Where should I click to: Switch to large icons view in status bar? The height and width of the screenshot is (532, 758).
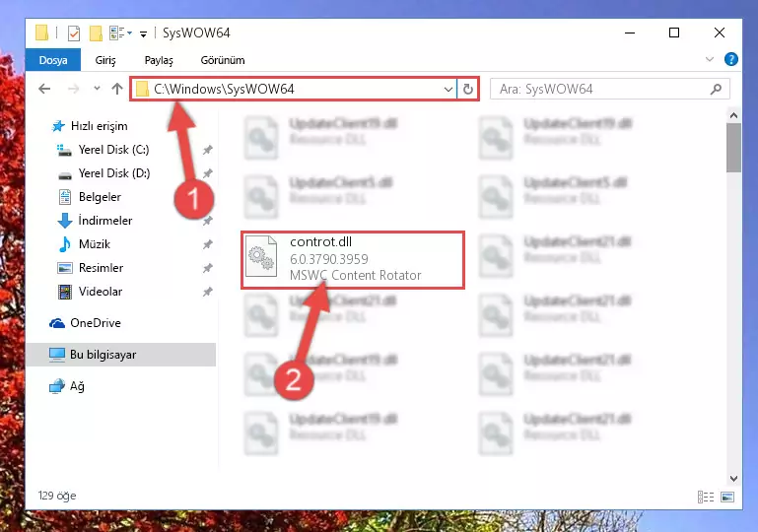click(727, 497)
